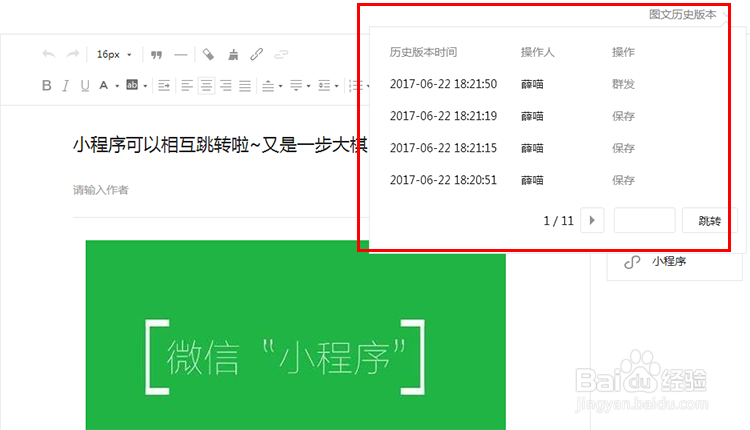750x430 pixels.
Task: Select the eraser clear-format tool
Action: (x=208, y=54)
